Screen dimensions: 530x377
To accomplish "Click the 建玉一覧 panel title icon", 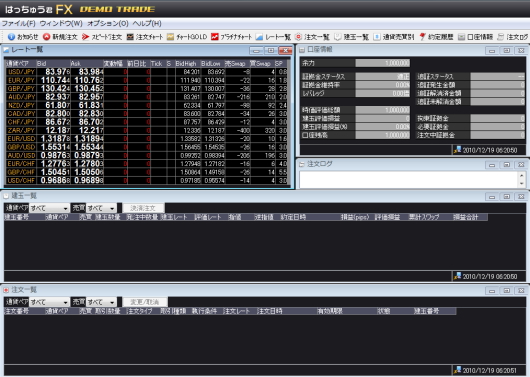I will pos(6,196).
